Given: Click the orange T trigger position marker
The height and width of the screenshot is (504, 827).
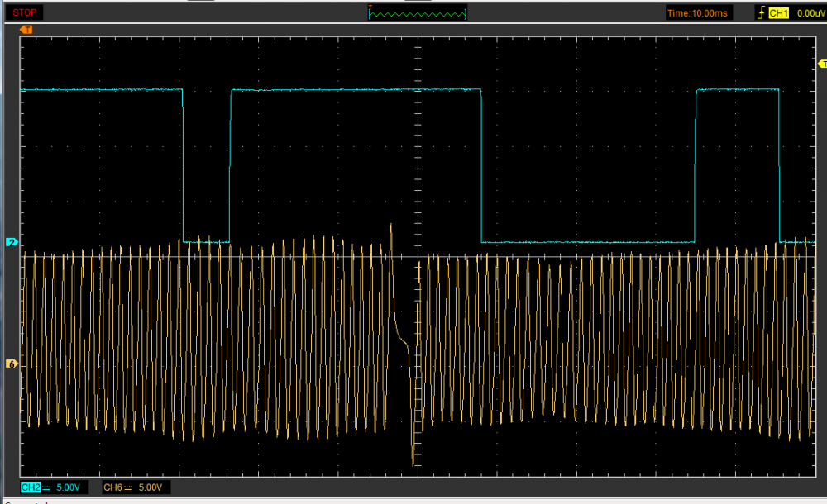Looking at the screenshot, I should pos(26,30).
